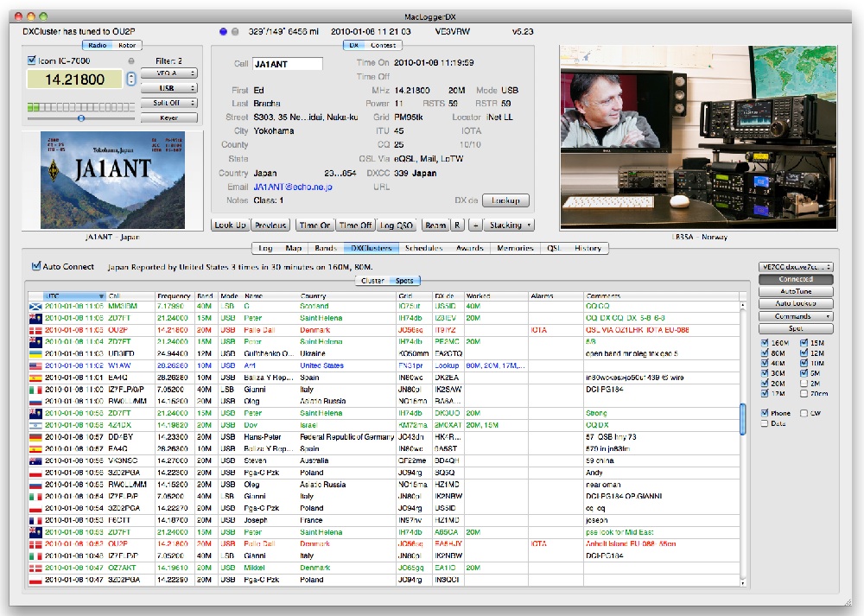Click the Spot button
Image resolution: width=864 pixels, height=616 pixels.
[x=796, y=328]
